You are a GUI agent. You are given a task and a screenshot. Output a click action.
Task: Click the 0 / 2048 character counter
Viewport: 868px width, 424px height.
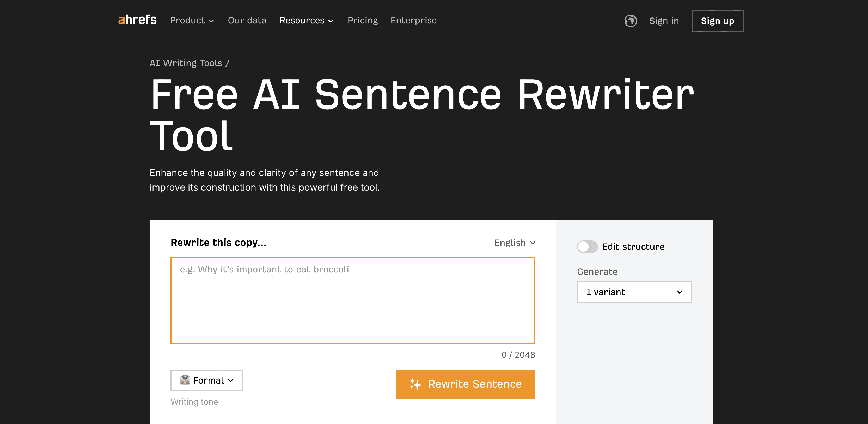click(x=518, y=355)
